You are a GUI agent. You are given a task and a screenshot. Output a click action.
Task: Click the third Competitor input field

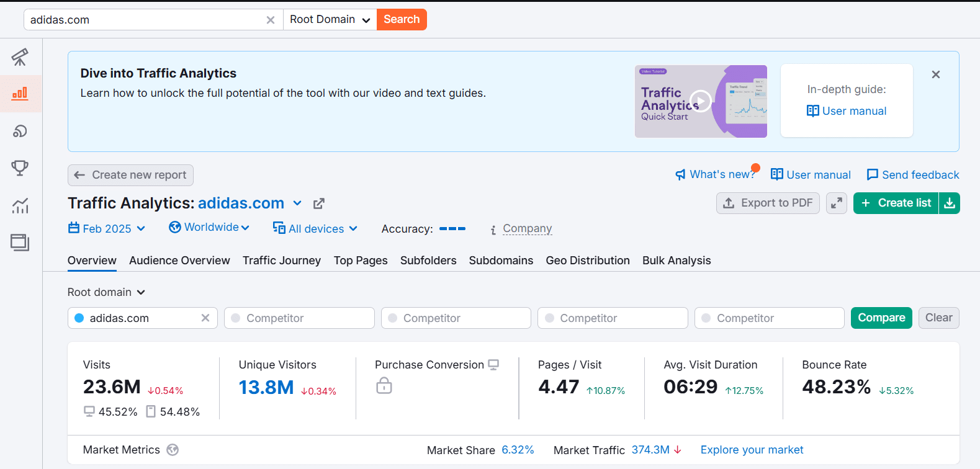[x=613, y=318]
